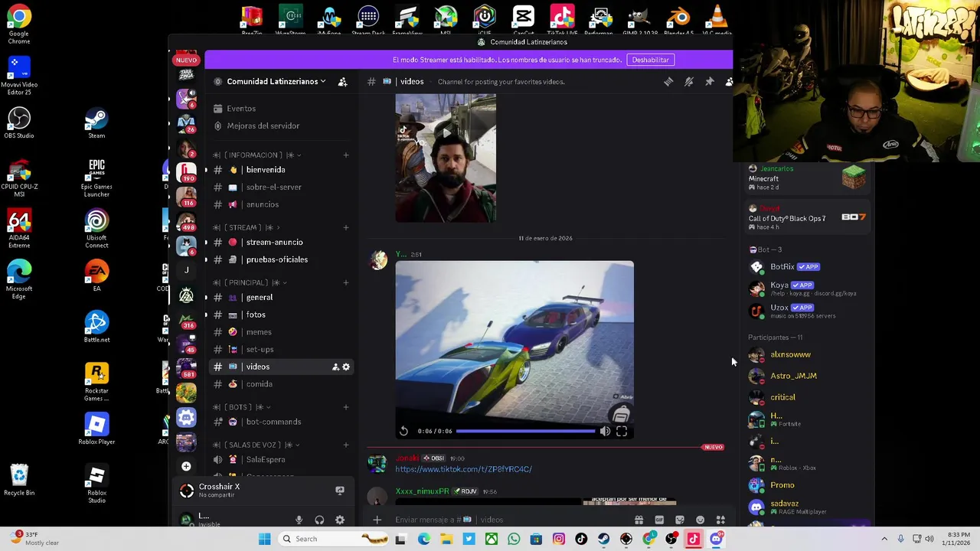
Task: Open OBS Studio desktop icon
Action: pyautogui.click(x=19, y=122)
